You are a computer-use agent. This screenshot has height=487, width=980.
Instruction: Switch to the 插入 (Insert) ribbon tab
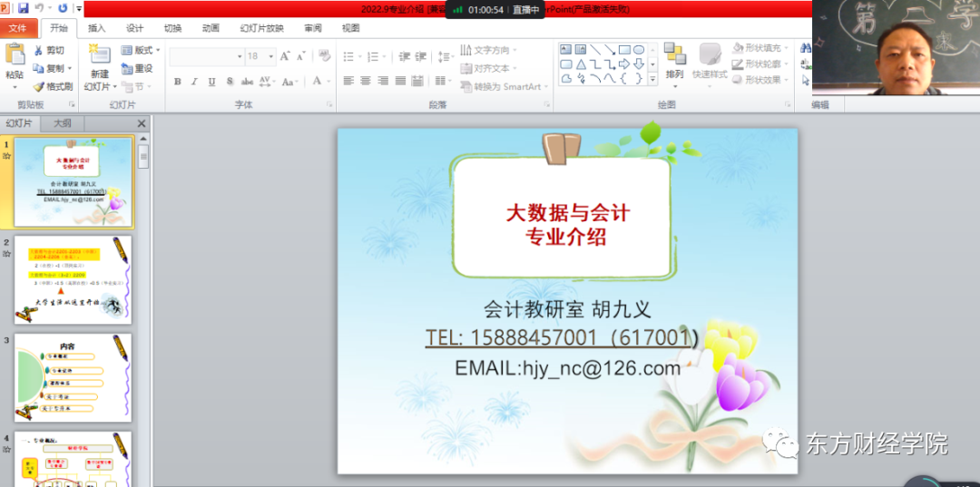97,28
